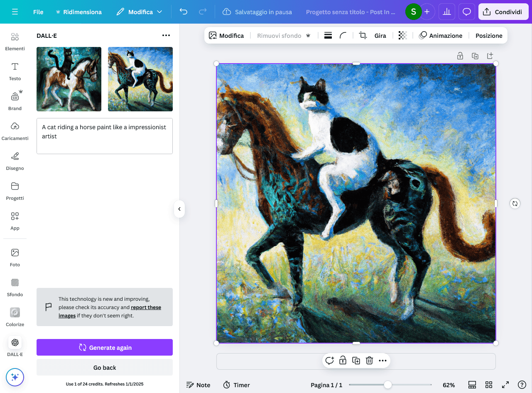Click the Canva magic assistant button
Image resolution: width=532 pixels, height=393 pixels.
[x=15, y=377]
